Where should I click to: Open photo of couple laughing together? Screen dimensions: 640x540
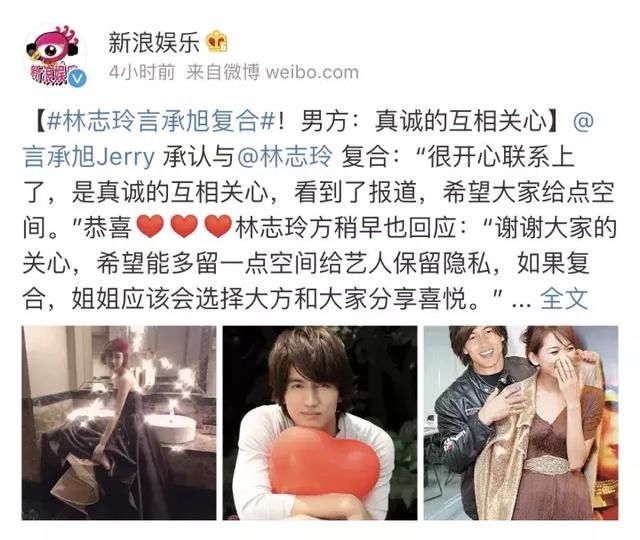521,422
